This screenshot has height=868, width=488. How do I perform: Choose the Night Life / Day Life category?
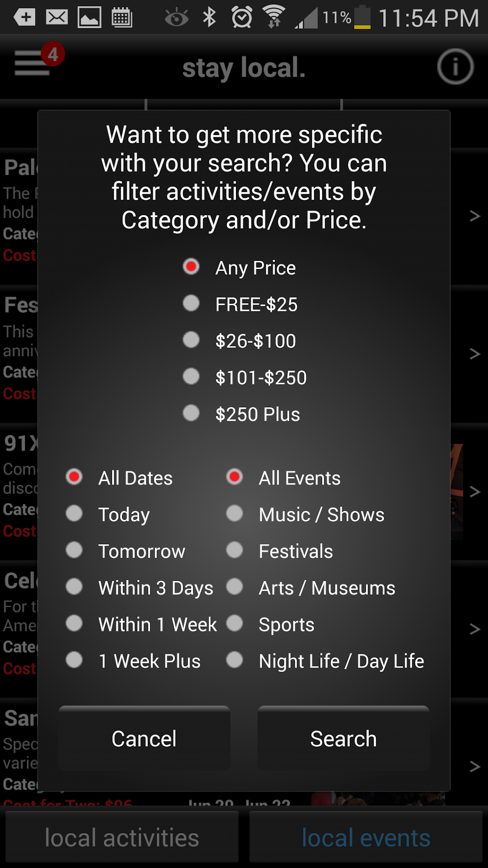click(x=234, y=660)
